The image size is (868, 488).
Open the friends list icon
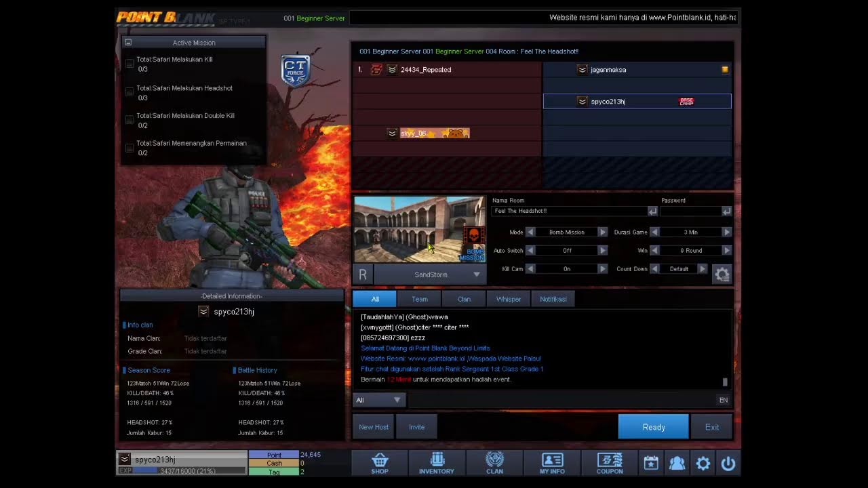pos(677,464)
